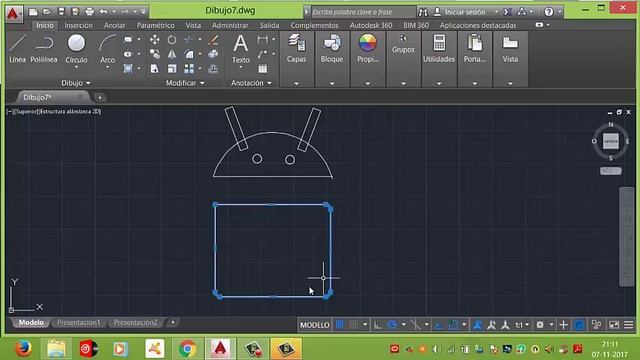
Task: Activate the Copy command icon
Action: click(155, 54)
